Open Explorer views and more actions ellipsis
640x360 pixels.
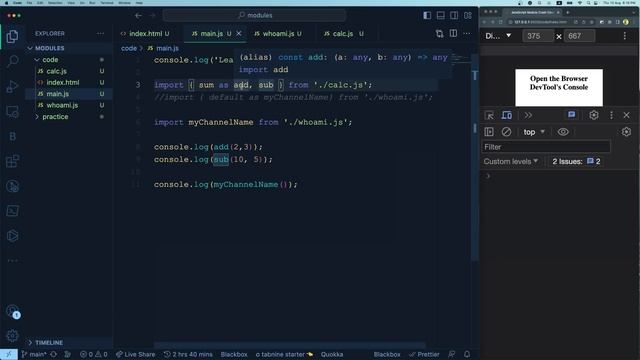click(100, 33)
